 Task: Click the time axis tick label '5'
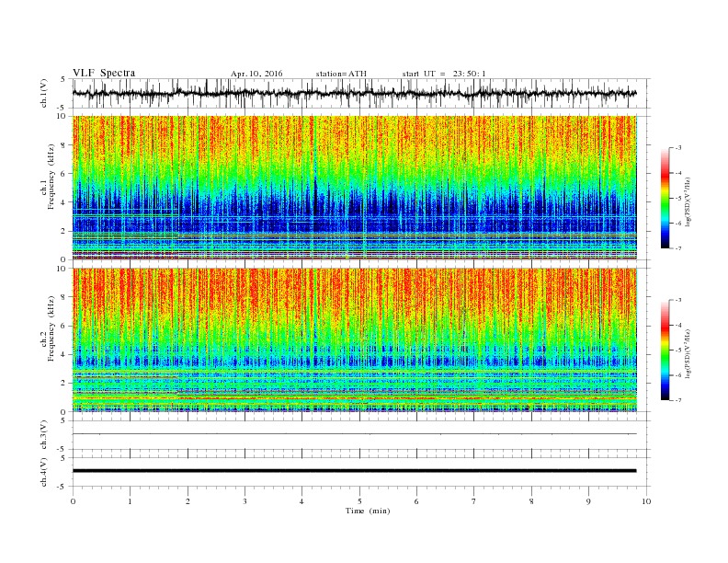coord(359,501)
